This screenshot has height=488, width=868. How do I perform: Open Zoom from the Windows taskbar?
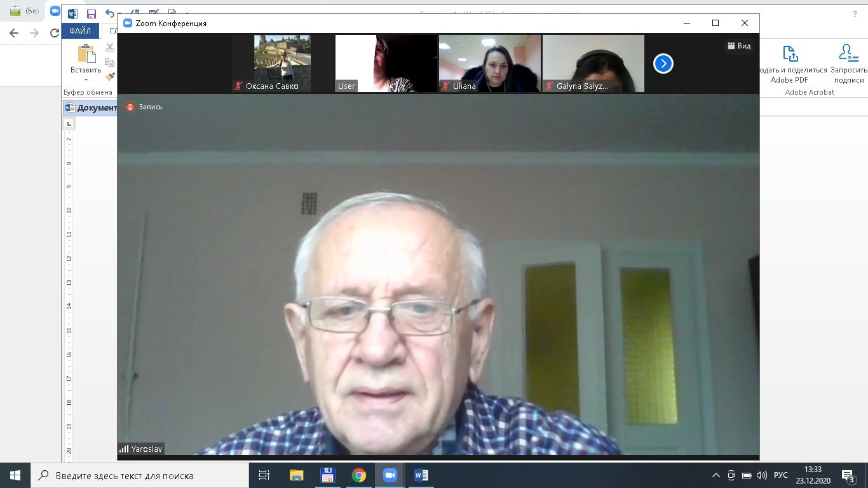point(390,475)
